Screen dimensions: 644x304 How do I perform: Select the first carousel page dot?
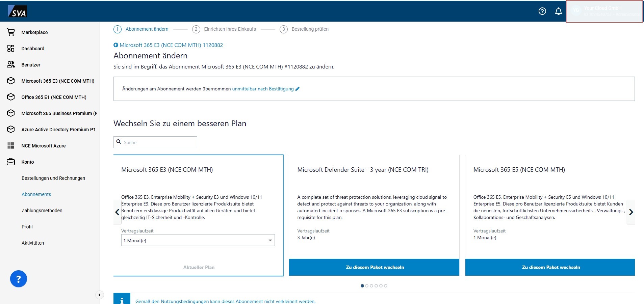point(362,286)
